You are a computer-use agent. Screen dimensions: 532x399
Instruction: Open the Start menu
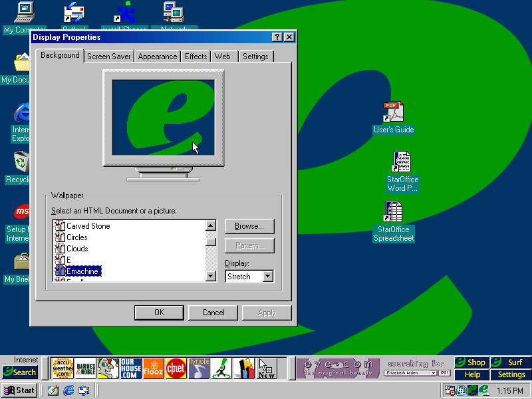click(19, 390)
